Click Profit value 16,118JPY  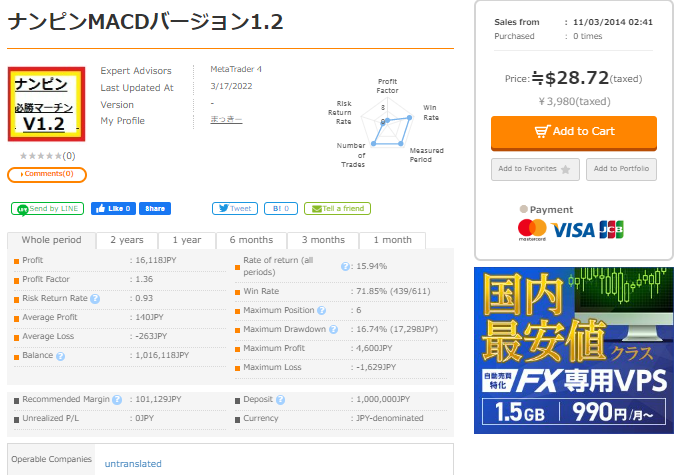point(156,260)
